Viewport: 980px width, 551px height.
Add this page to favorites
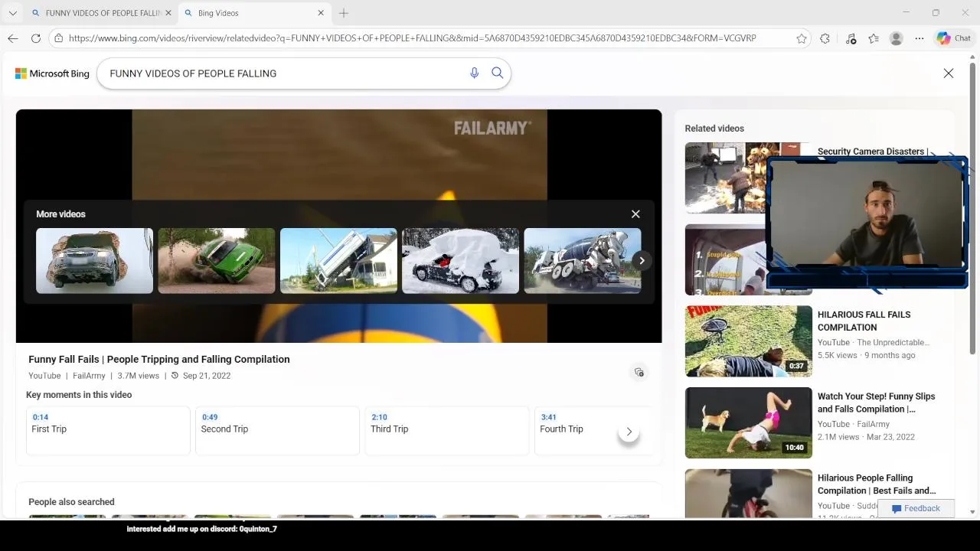click(802, 38)
